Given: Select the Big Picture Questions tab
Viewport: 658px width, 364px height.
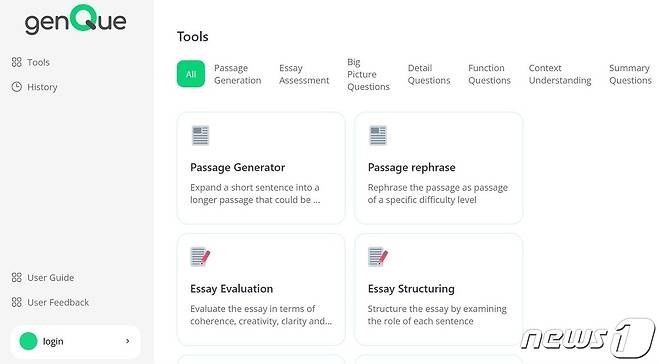Looking at the screenshot, I should point(368,74).
